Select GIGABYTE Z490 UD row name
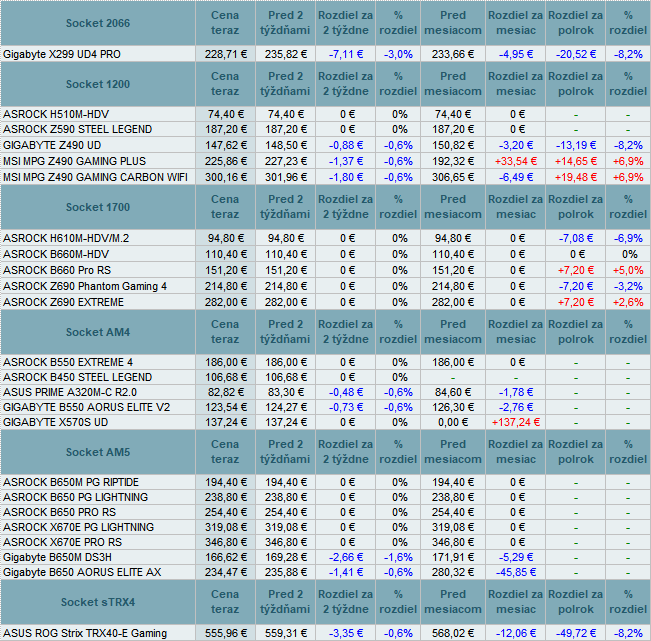The width and height of the screenshot is (651, 641). pos(52,145)
